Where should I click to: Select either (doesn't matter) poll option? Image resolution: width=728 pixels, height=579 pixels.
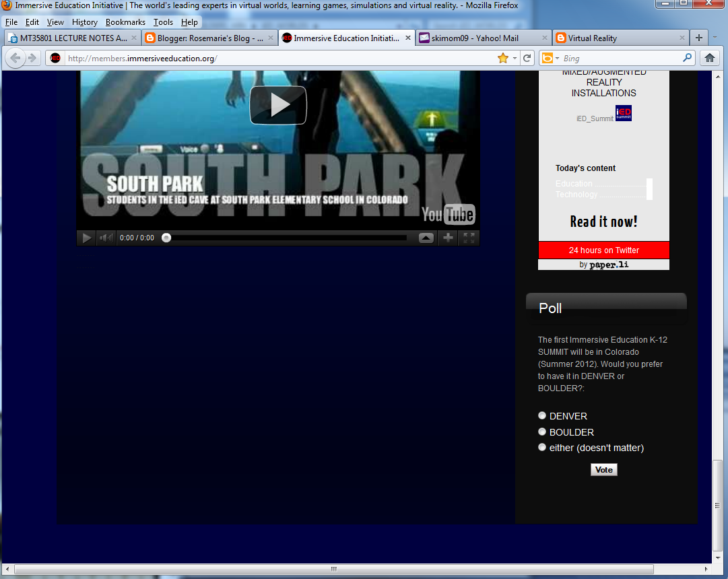[x=542, y=447]
